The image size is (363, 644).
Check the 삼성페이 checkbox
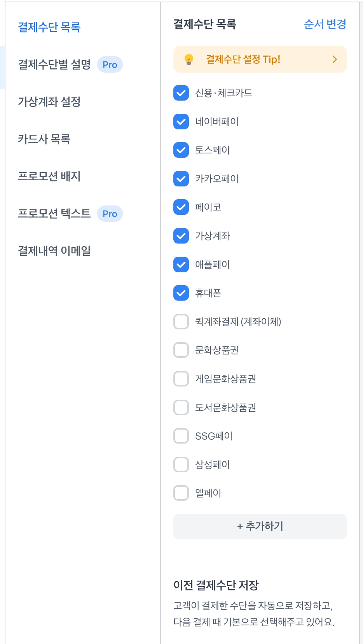tap(181, 465)
